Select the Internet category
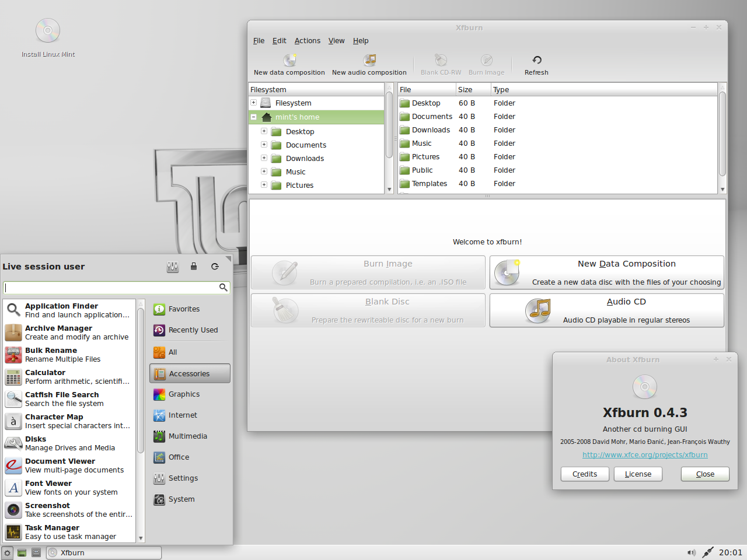 tap(190, 415)
